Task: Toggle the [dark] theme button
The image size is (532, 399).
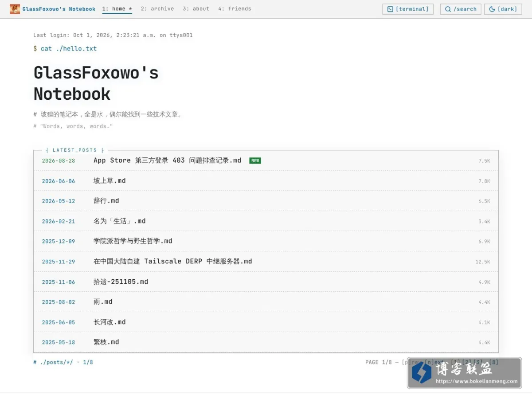Action: point(503,9)
